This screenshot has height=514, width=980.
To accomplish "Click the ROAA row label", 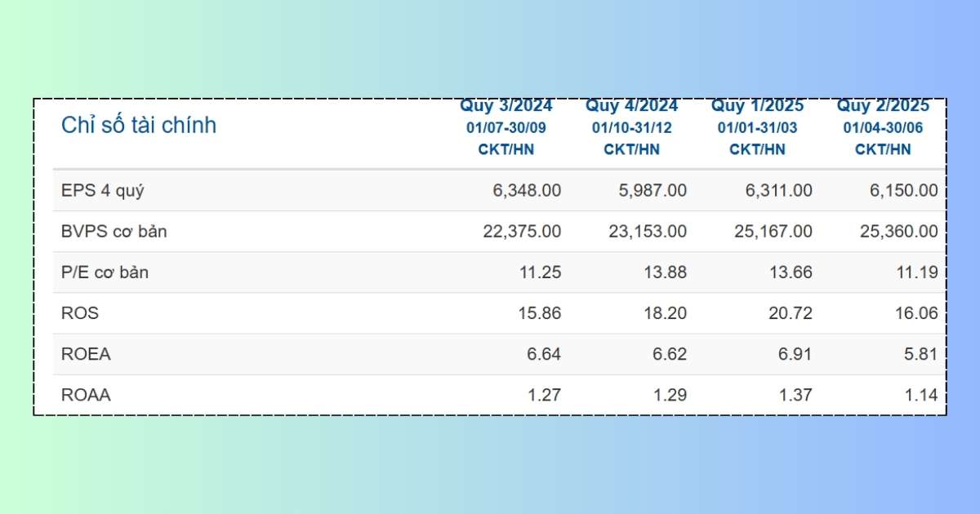I will (x=86, y=395).
